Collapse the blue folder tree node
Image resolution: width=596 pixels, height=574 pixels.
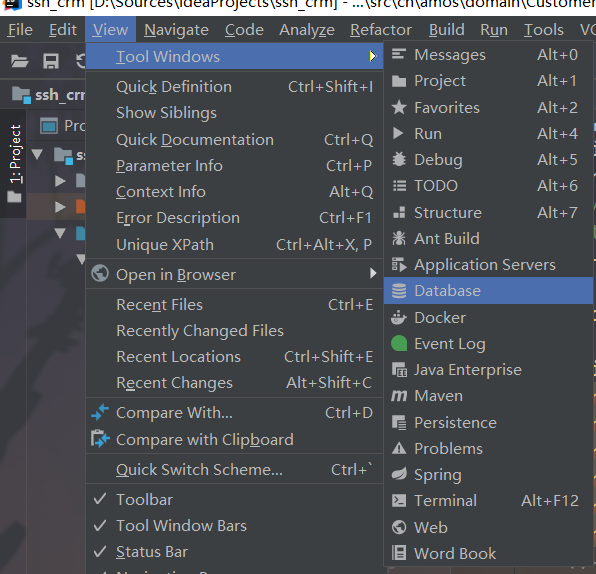(60, 233)
